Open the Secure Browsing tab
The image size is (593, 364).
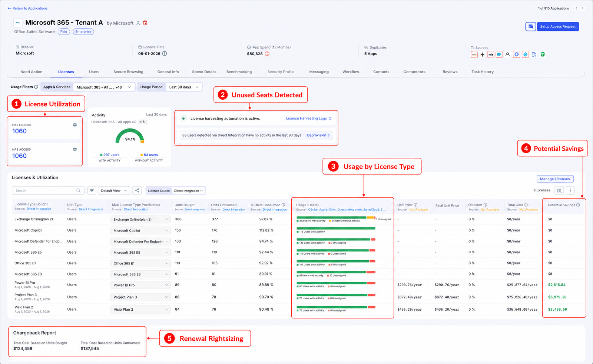(128, 72)
